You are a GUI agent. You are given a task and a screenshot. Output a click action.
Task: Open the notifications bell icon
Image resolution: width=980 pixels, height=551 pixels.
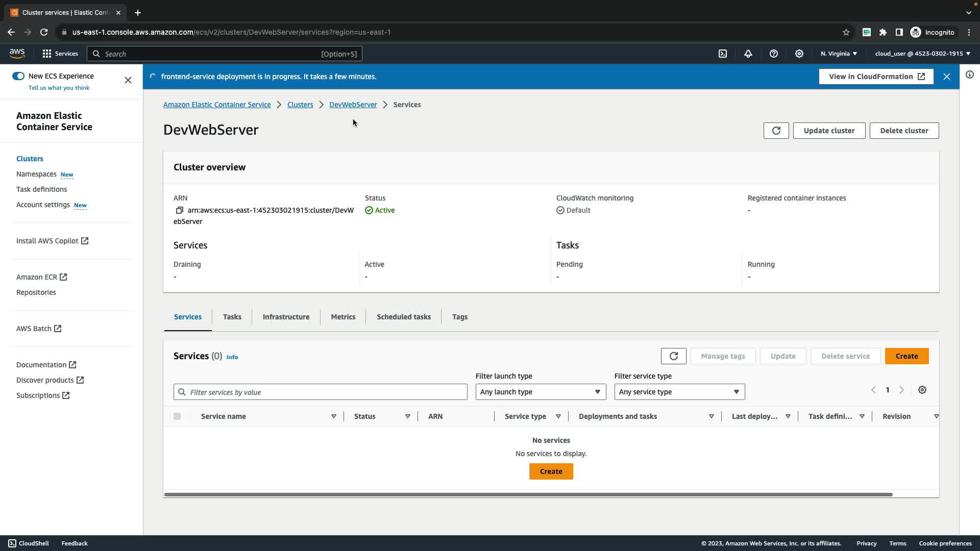(x=748, y=54)
